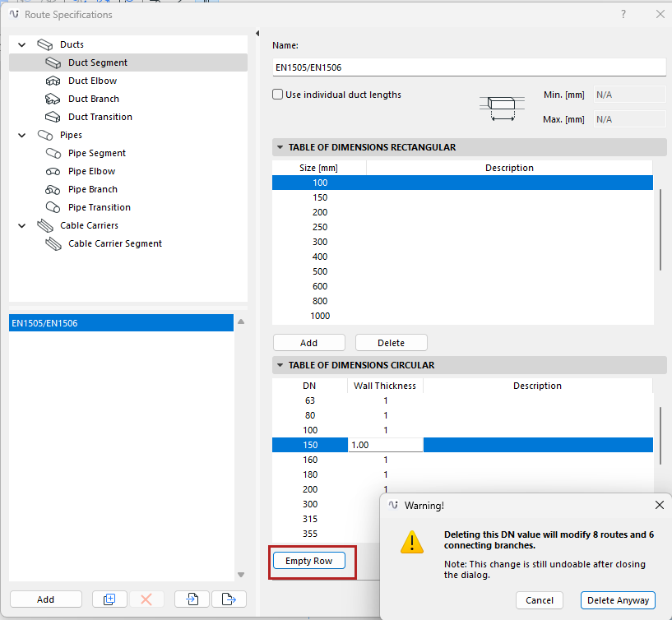Select rectangular size 1000 row
The height and width of the screenshot is (620, 672).
(x=462, y=316)
